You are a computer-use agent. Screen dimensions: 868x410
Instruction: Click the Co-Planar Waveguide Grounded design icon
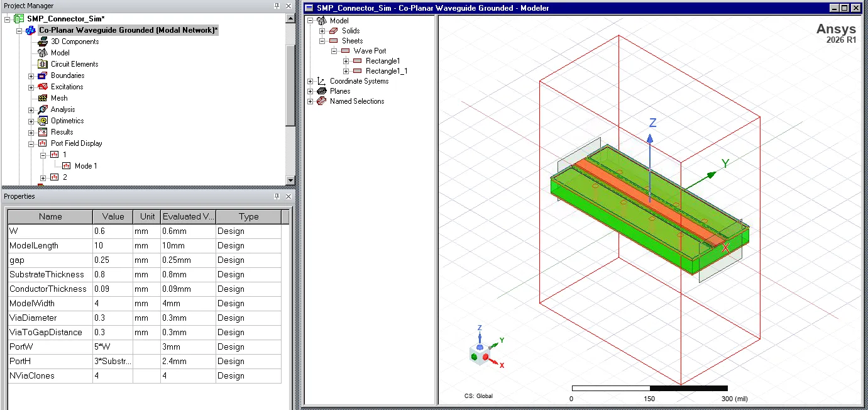click(x=31, y=30)
